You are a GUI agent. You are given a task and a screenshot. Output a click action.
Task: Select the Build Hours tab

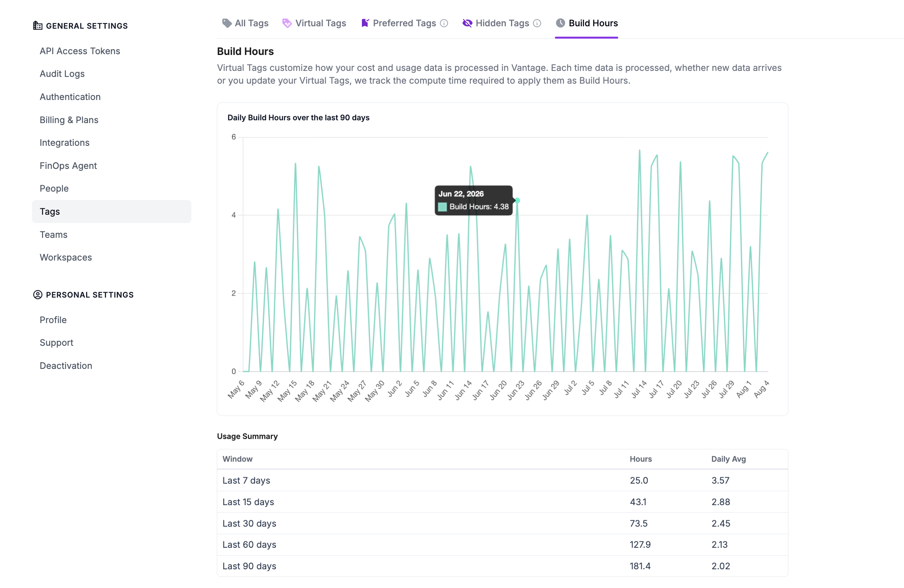pos(587,23)
